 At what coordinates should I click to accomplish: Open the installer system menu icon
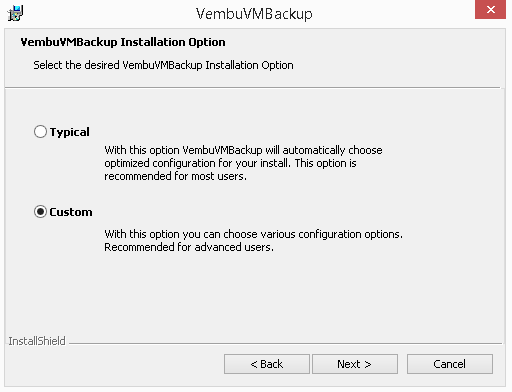15,13
